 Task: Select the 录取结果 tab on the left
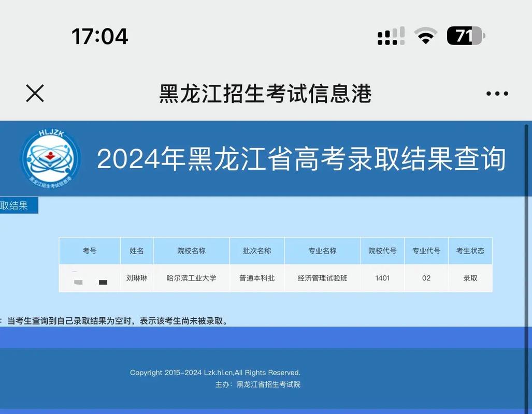18,205
